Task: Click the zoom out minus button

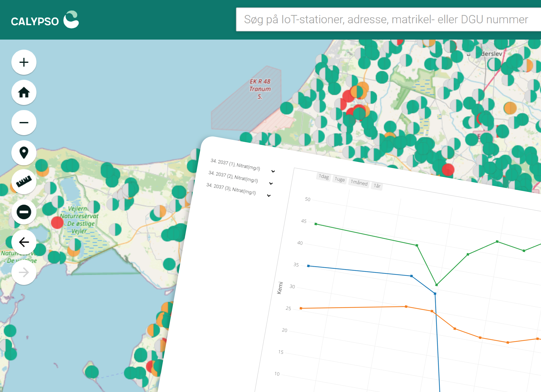Action: point(24,123)
